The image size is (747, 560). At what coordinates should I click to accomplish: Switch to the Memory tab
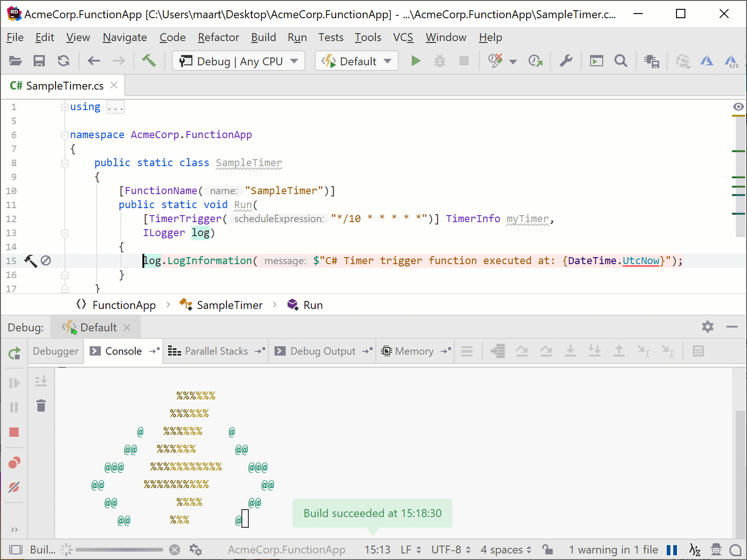click(x=415, y=351)
